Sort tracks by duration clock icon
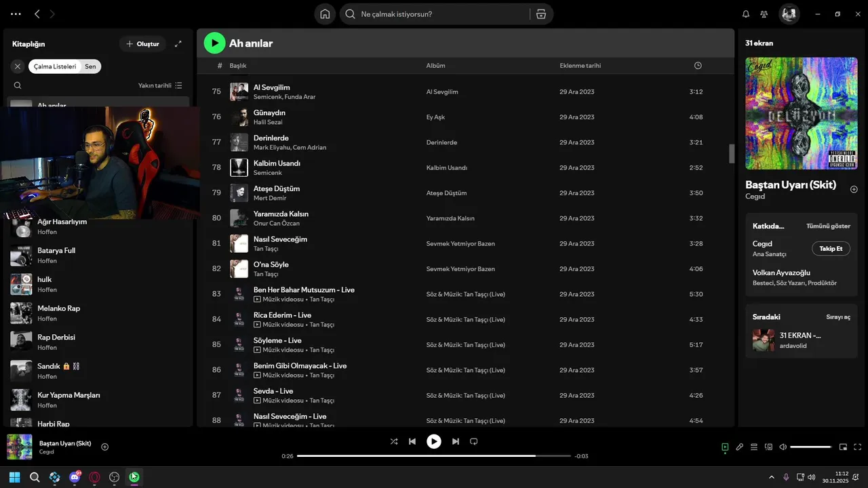Screen dimensions: 868x488 [x=698, y=66]
